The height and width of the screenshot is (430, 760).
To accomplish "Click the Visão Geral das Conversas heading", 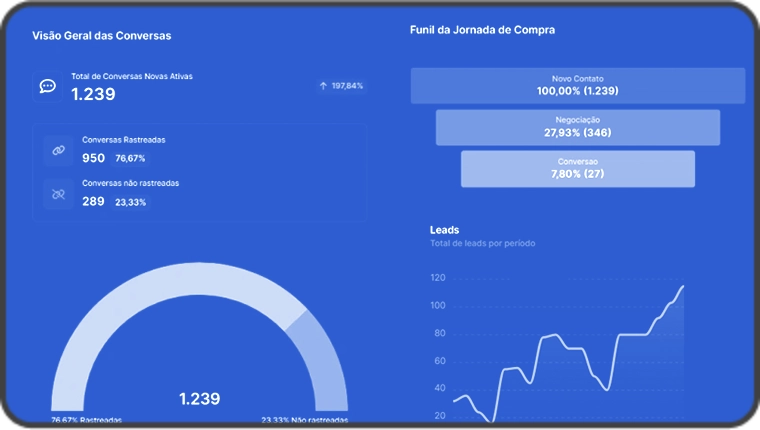I will point(101,36).
